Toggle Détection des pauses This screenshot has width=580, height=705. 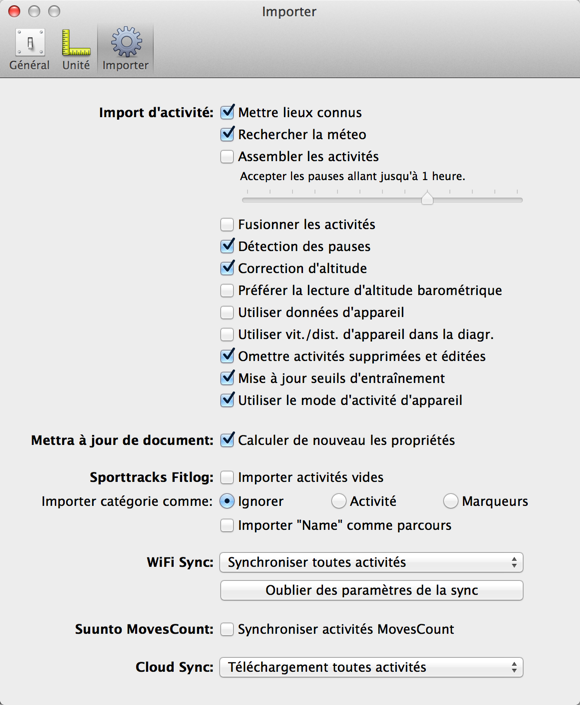click(227, 246)
